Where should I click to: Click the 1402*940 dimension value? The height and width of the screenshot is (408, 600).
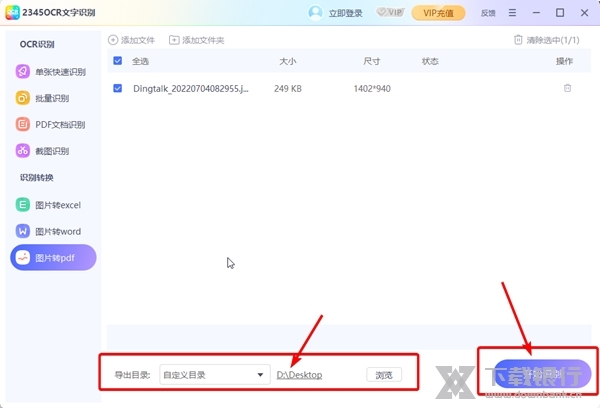pyautogui.click(x=372, y=89)
